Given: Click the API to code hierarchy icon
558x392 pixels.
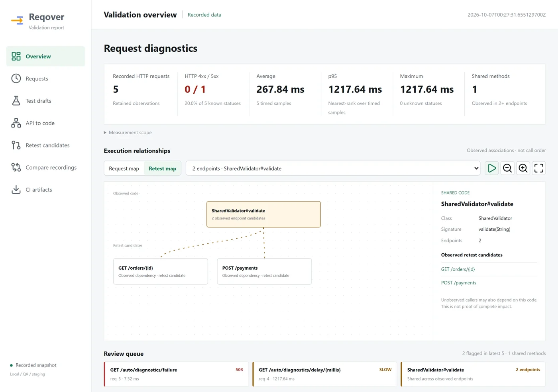Looking at the screenshot, I should click(16, 123).
